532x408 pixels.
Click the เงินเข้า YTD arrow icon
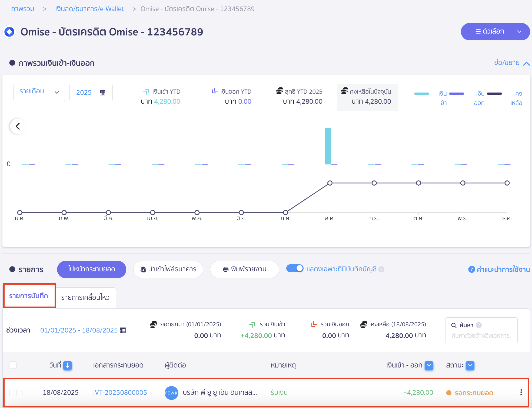click(146, 91)
